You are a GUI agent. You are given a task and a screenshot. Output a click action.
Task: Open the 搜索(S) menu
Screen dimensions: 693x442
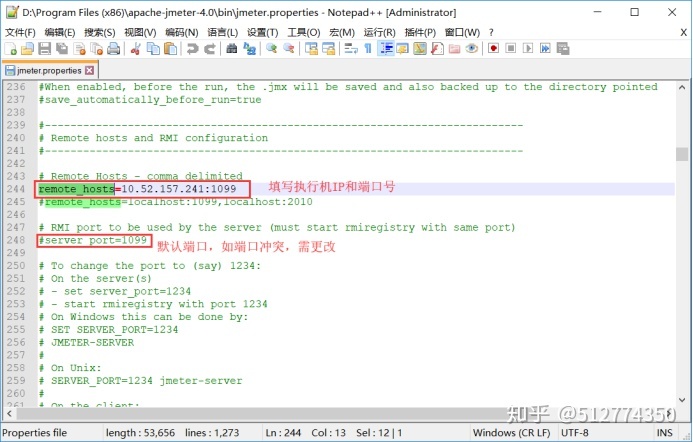(x=100, y=32)
